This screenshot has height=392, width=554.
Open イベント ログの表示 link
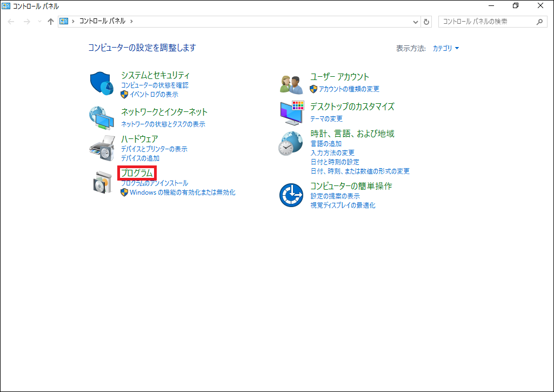(x=154, y=95)
